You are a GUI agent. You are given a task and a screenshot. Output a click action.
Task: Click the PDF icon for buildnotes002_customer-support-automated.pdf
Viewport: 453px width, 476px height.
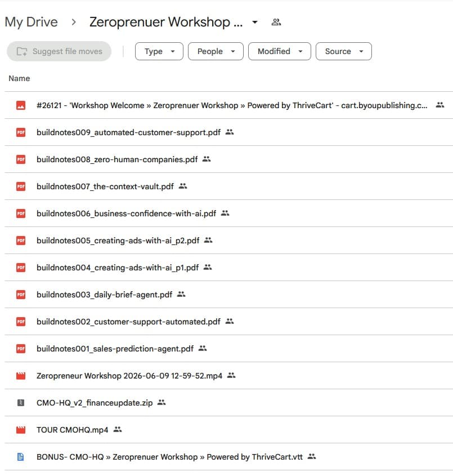21,322
